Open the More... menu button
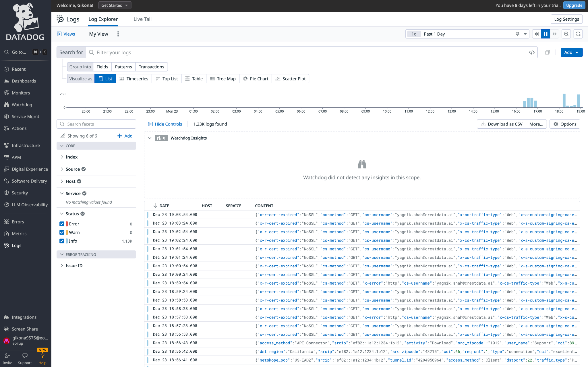588x367 pixels. point(536,124)
